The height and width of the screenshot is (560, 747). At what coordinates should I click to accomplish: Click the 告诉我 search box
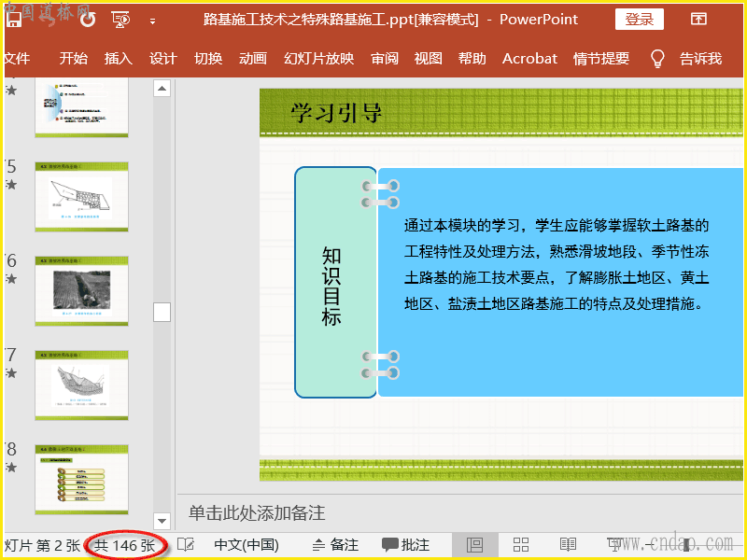pos(701,58)
